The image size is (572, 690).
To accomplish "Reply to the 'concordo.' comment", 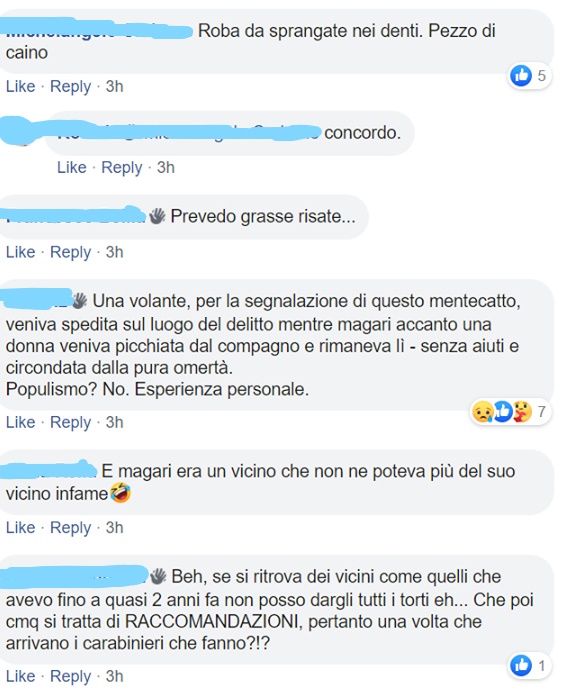I will pos(122,168).
